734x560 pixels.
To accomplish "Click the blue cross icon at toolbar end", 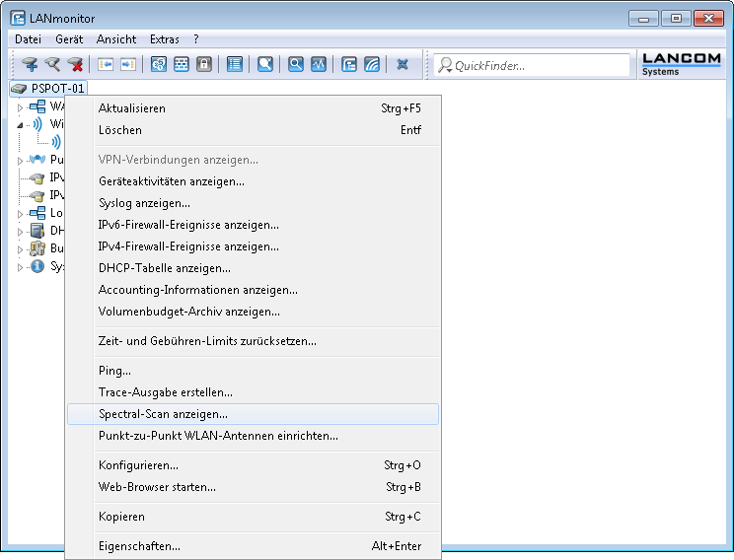I will pyautogui.click(x=402, y=65).
